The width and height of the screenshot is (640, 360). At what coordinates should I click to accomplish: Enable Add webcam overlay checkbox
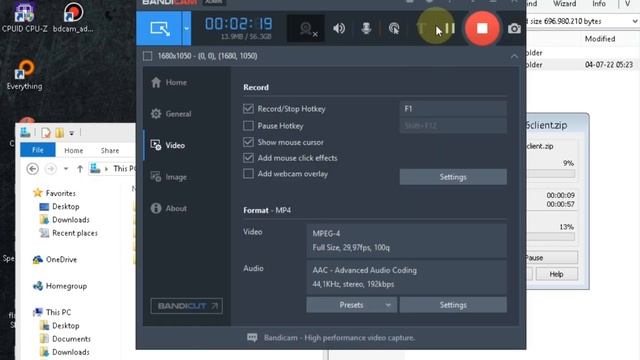tap(248, 174)
